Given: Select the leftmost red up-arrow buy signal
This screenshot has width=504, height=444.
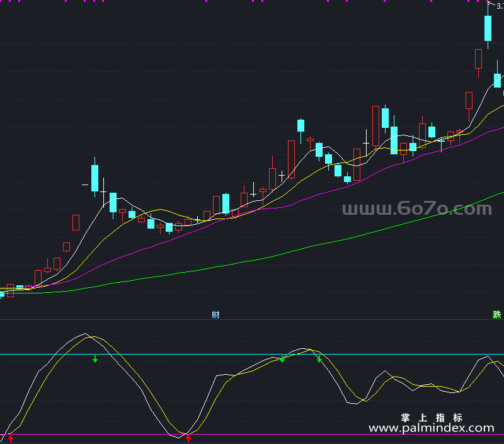Looking at the screenshot, I should pyautogui.click(x=11, y=438).
